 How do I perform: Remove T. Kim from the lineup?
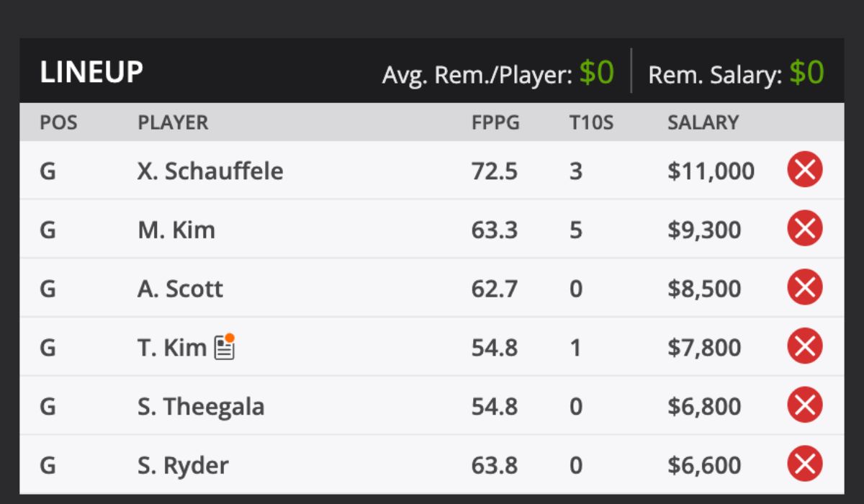tap(804, 346)
